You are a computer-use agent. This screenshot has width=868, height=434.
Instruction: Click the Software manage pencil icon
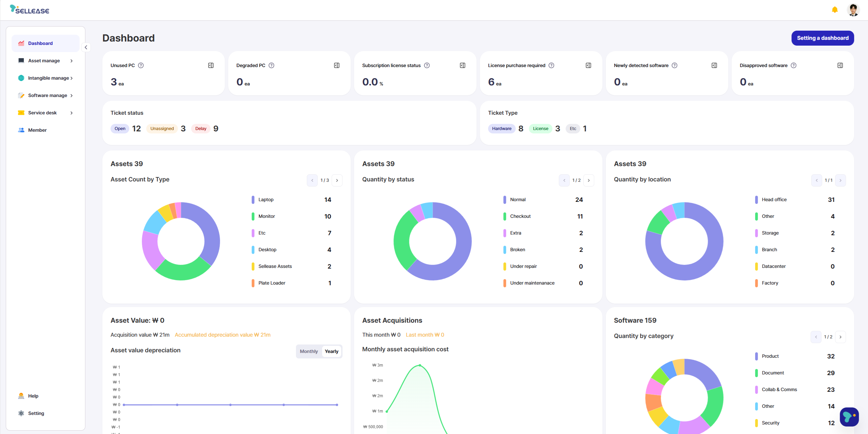(21, 95)
